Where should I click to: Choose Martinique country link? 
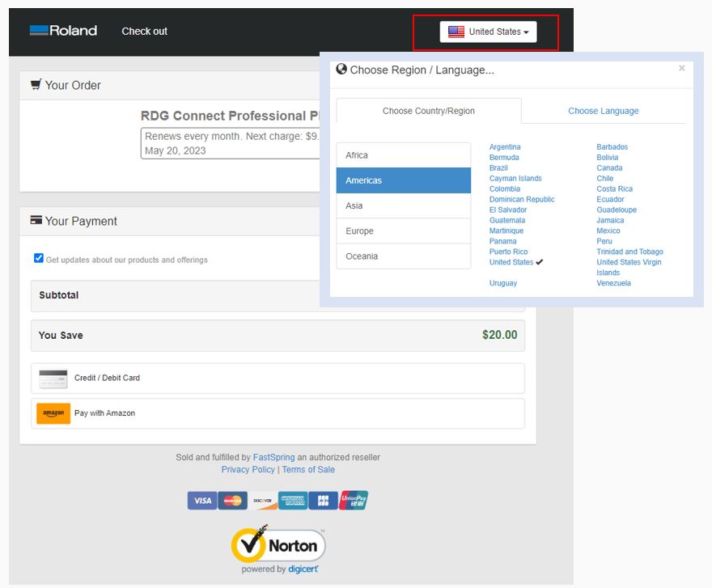coord(506,231)
